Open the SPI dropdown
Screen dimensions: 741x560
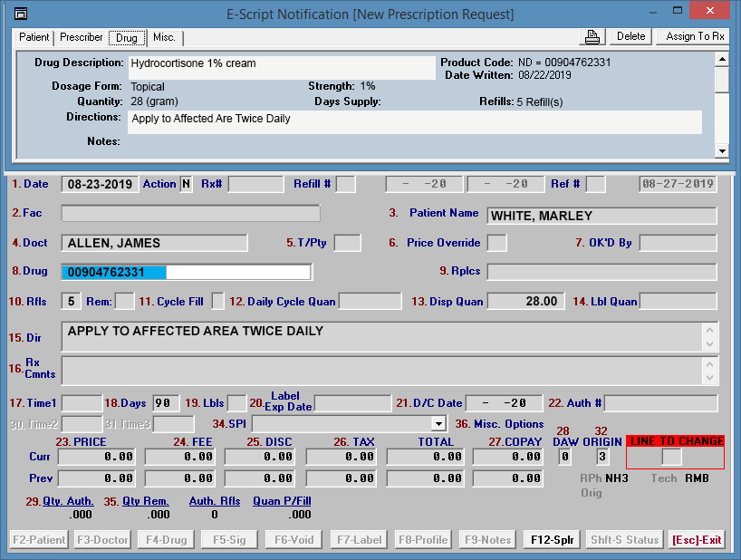click(x=439, y=423)
